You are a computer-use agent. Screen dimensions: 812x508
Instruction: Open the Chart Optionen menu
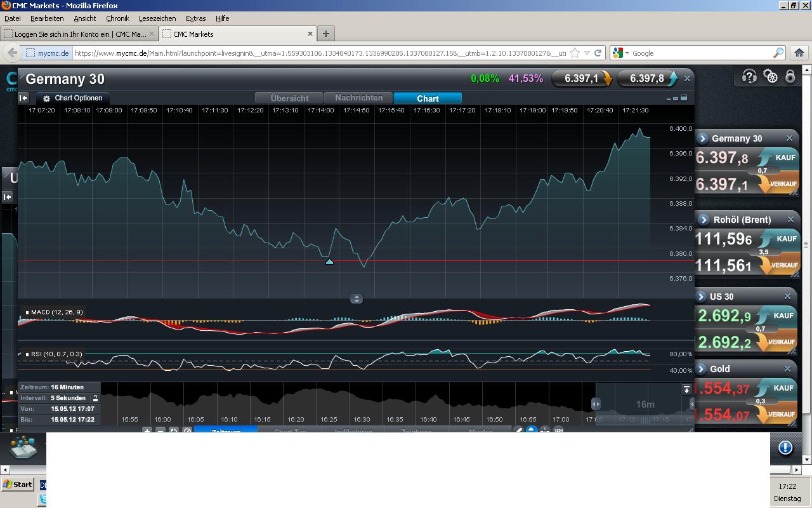[72, 98]
